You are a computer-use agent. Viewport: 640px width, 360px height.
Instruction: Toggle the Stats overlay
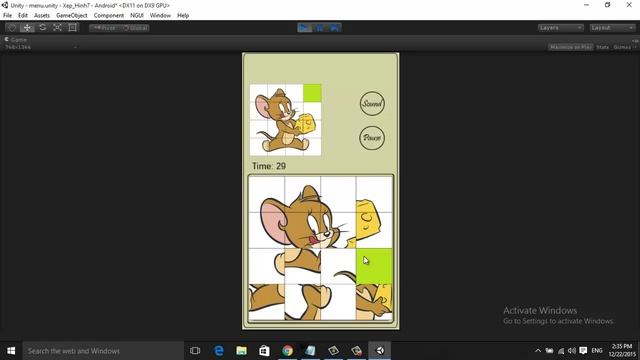click(x=602, y=47)
